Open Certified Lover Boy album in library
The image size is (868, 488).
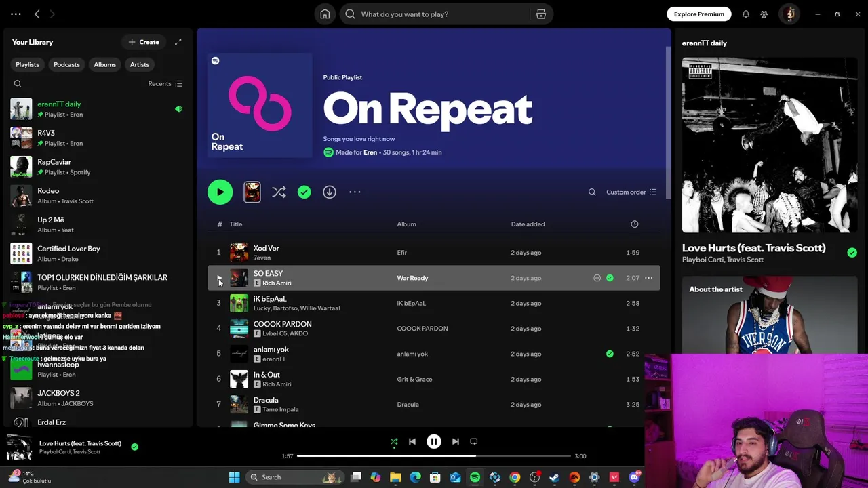point(98,253)
